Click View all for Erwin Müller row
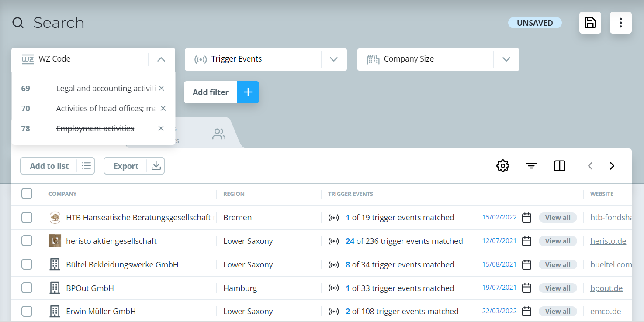This screenshot has width=644, height=322. (x=558, y=311)
